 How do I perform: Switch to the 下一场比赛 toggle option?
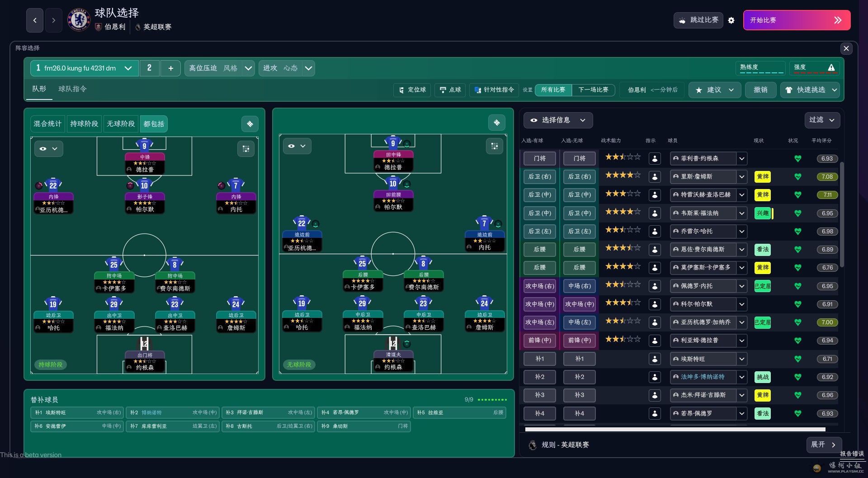click(593, 90)
